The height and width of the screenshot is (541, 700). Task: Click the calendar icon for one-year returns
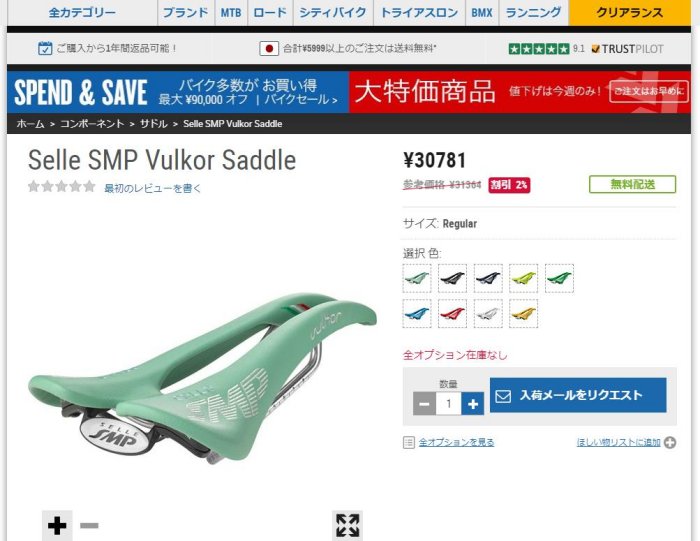coord(45,48)
